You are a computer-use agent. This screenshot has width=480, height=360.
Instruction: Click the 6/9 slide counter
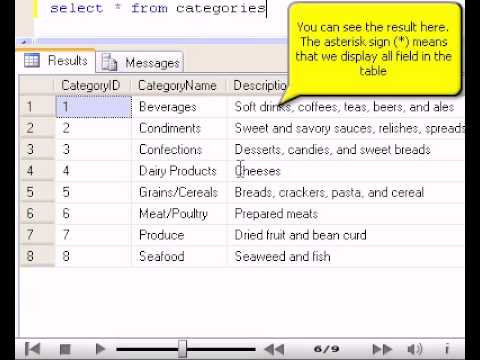[326, 349]
